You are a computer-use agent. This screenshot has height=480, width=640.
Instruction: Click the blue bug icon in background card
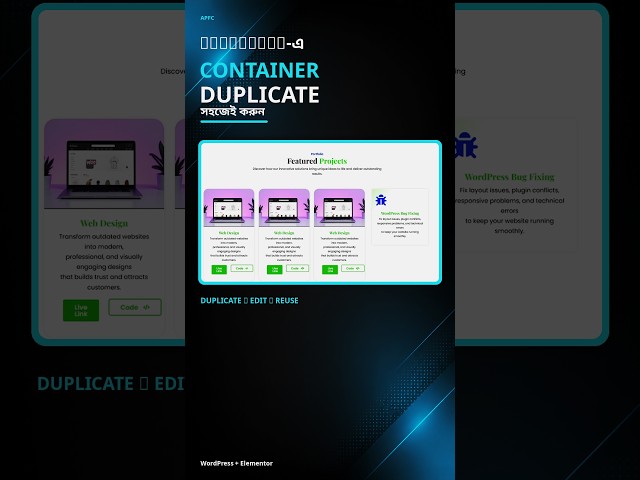pos(467,145)
